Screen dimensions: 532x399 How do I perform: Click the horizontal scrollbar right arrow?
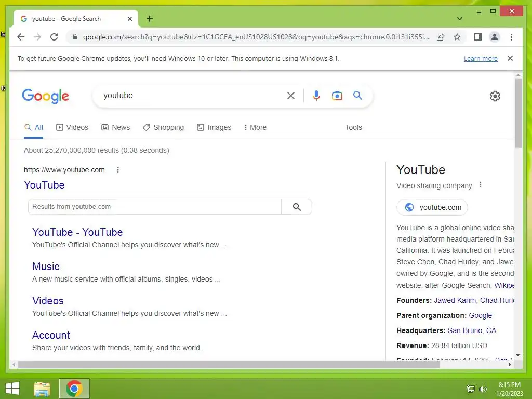coord(509,365)
